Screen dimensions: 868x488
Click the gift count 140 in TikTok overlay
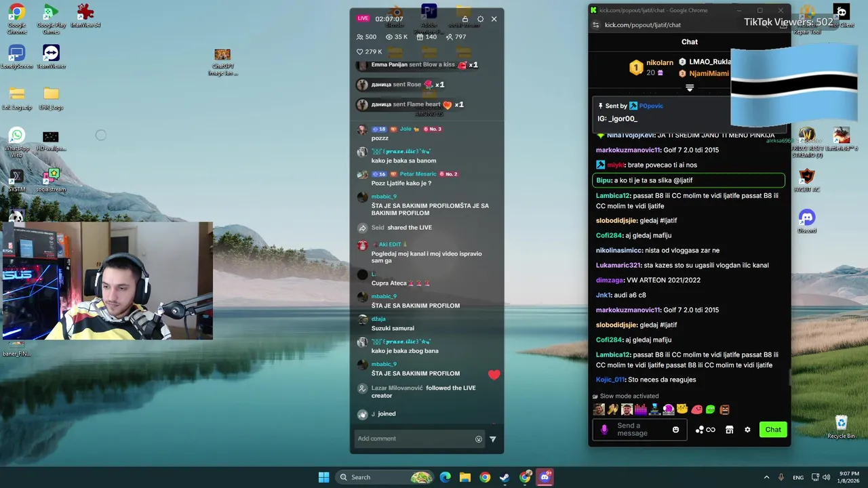[426, 37]
